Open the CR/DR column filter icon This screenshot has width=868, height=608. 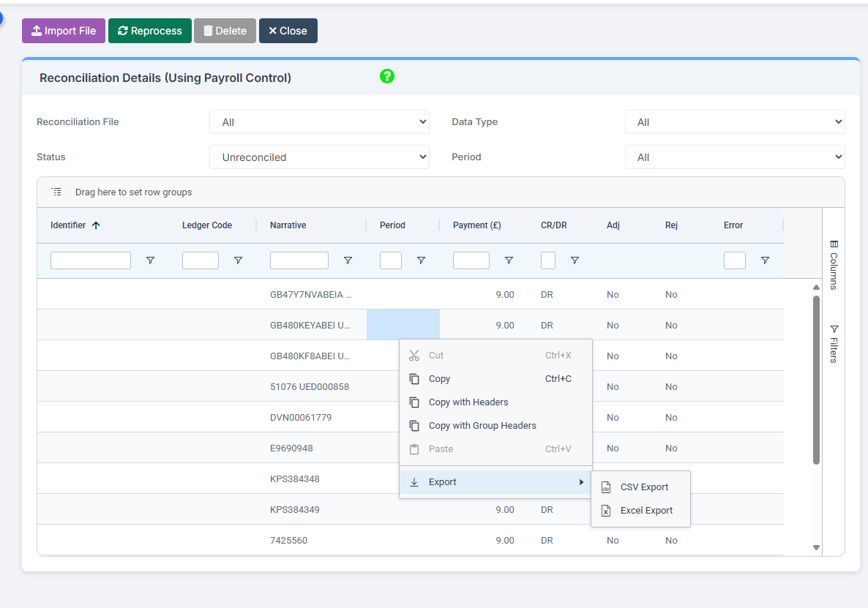(x=575, y=260)
